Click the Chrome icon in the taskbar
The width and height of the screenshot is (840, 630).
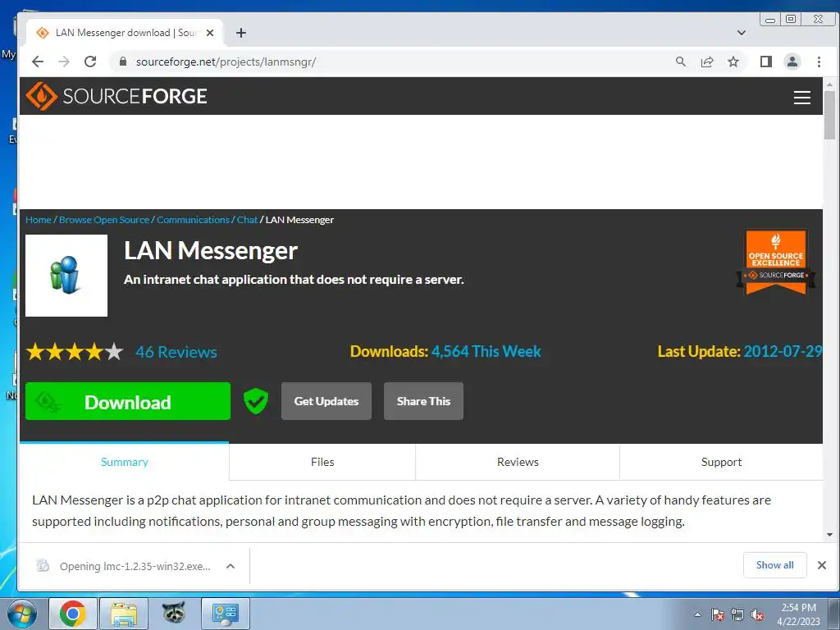[73, 614]
